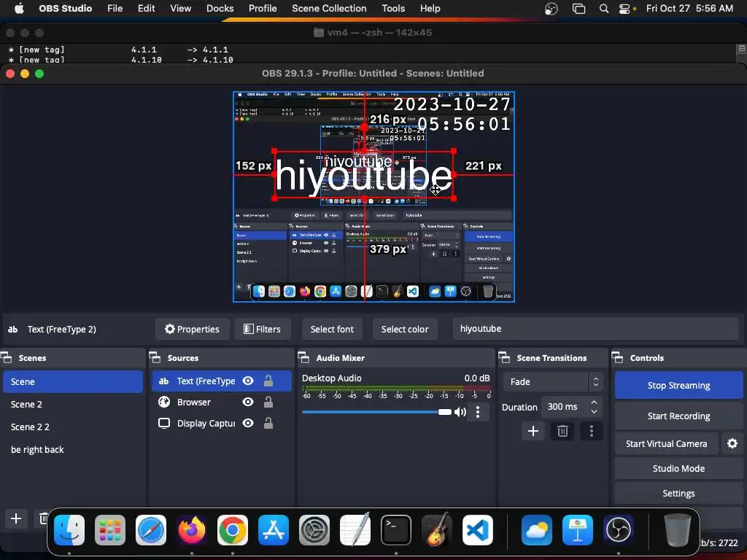Image resolution: width=747 pixels, height=560 pixels.
Task: Increase transition duration with up arrow
Action: [594, 402]
